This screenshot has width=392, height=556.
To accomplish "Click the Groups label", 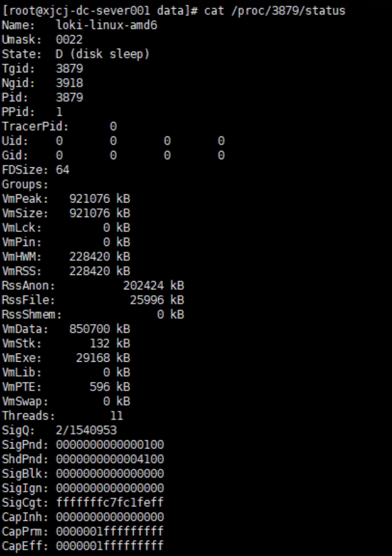I will pyautogui.click(x=25, y=185).
